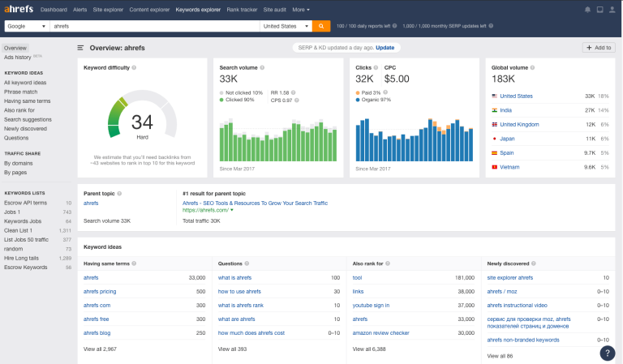The height and width of the screenshot is (364, 623).
Task: Click in the keyword search input field
Action: tap(155, 26)
